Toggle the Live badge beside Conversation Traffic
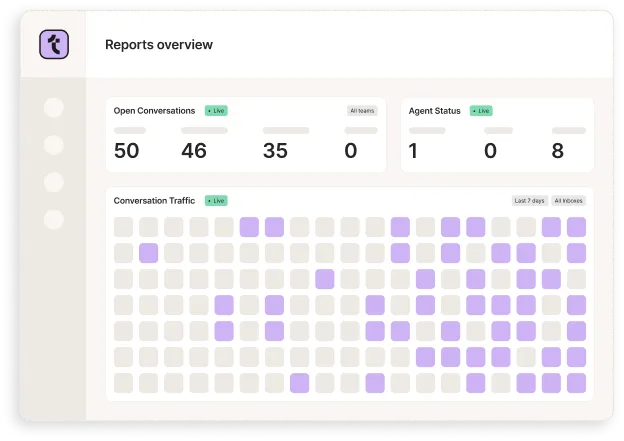 click(x=216, y=200)
